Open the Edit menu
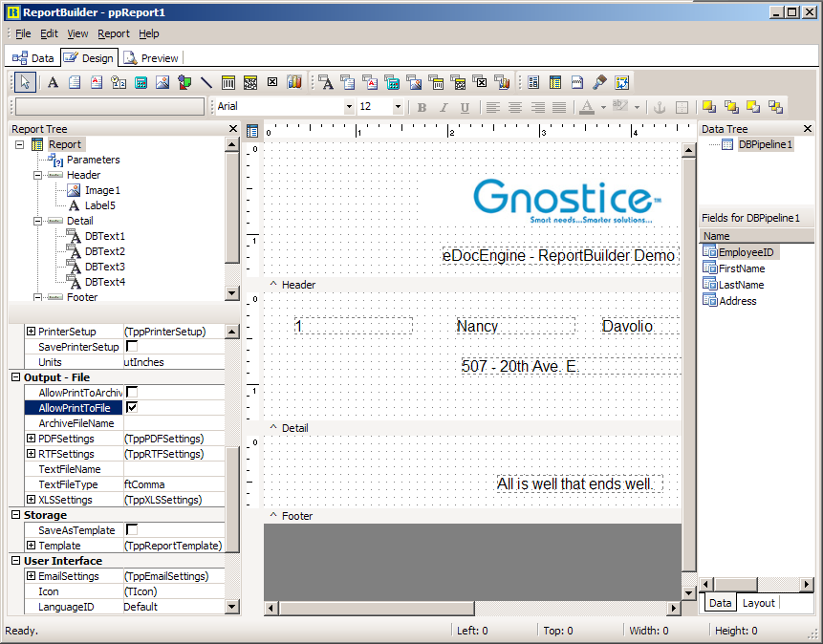This screenshot has height=644, width=823. click(x=49, y=33)
